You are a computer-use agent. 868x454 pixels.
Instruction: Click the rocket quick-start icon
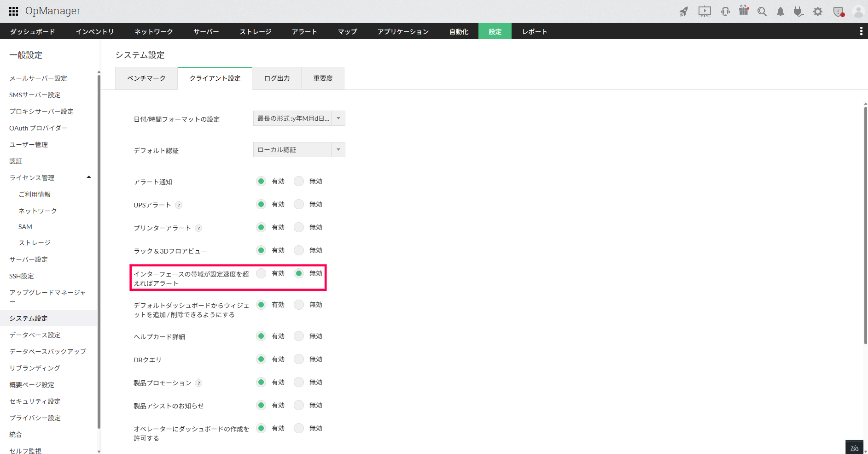[684, 12]
